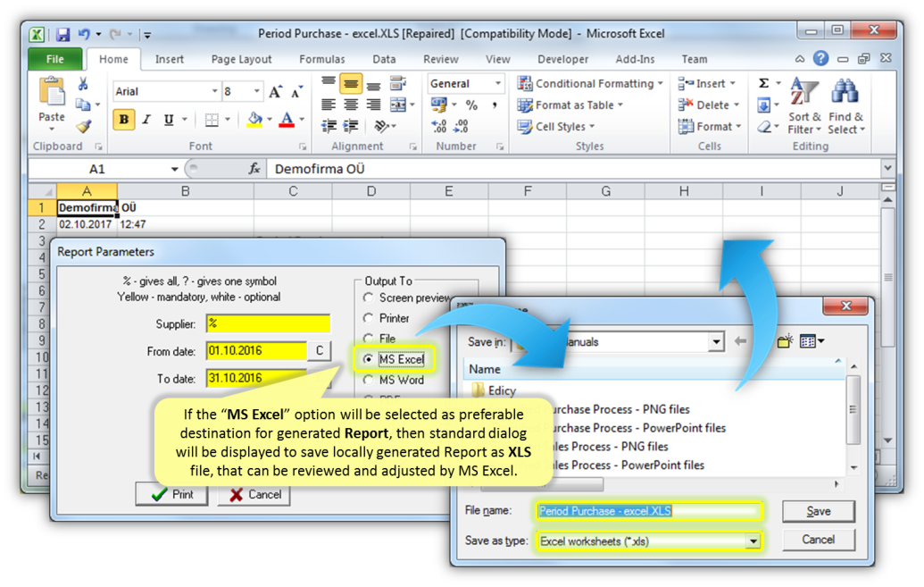Select the File output option
This screenshot has height=587, width=924.
pos(369,339)
